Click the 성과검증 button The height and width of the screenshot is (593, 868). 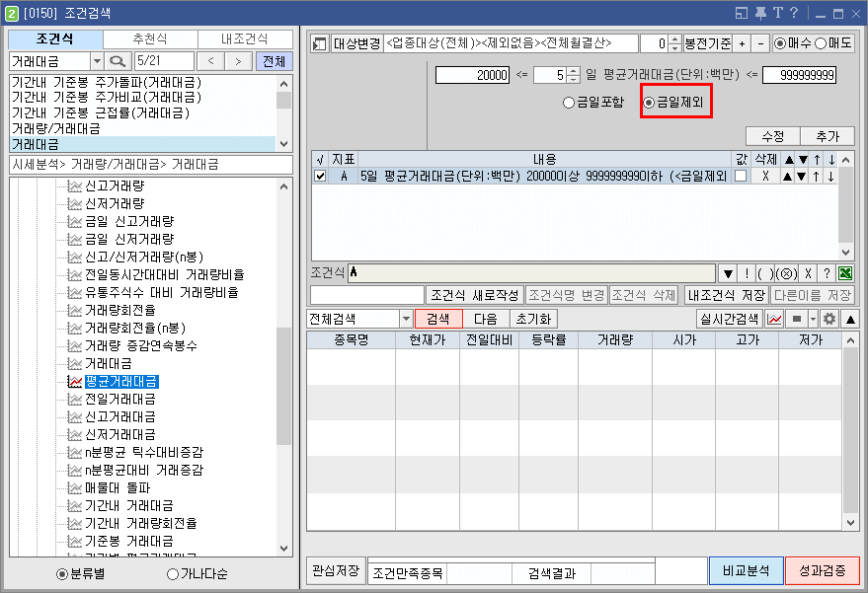point(821,572)
